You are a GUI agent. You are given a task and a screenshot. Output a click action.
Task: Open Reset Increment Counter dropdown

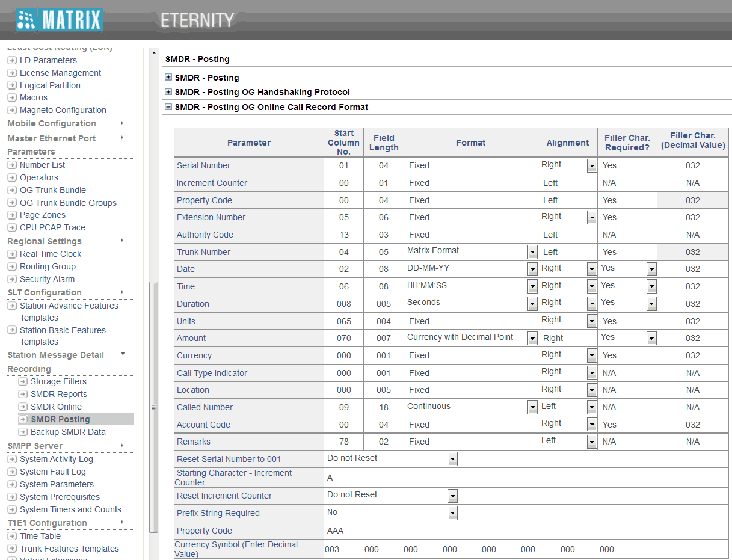[x=452, y=496]
